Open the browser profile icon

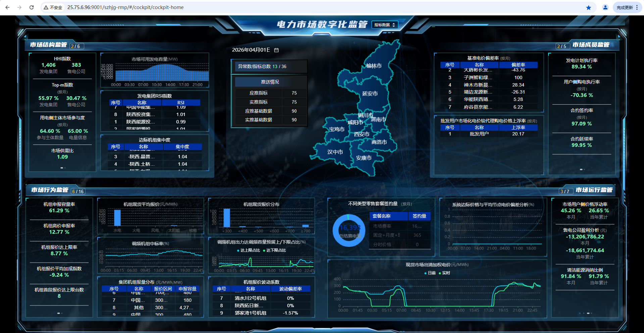[x=605, y=7]
